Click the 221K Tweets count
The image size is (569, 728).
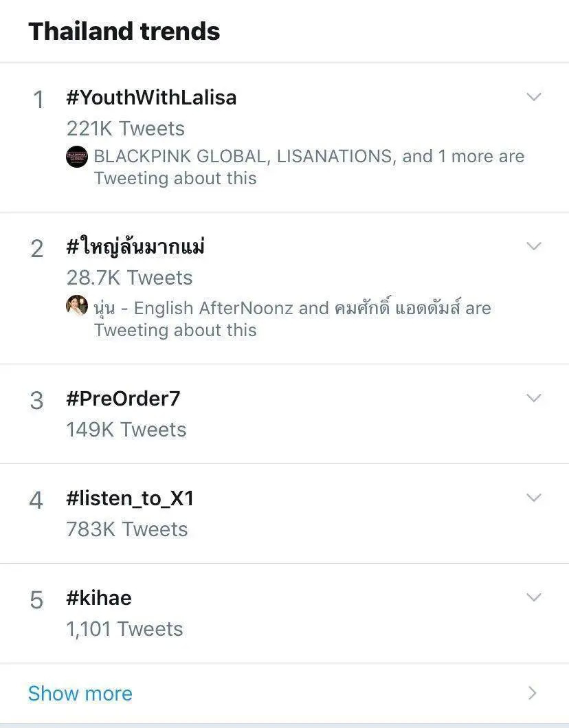(x=126, y=129)
